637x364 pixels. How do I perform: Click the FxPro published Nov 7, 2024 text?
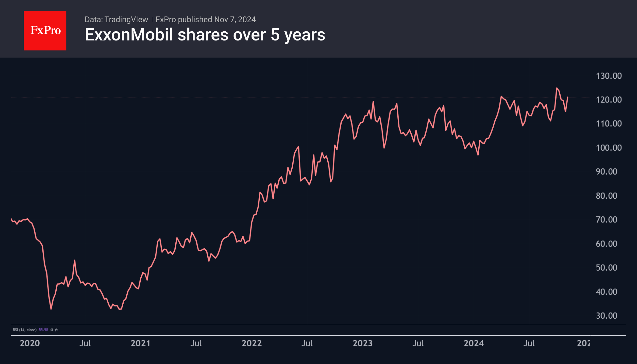coord(206,19)
